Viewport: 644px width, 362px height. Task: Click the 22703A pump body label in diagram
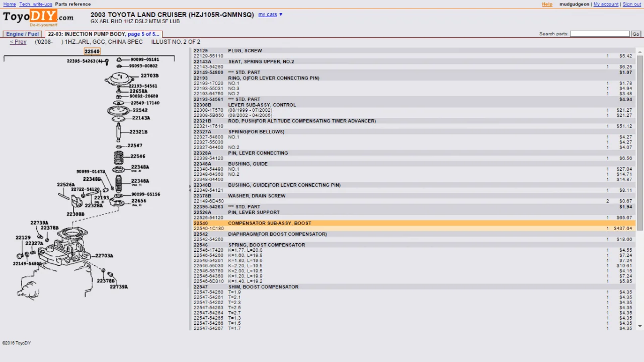click(x=104, y=256)
